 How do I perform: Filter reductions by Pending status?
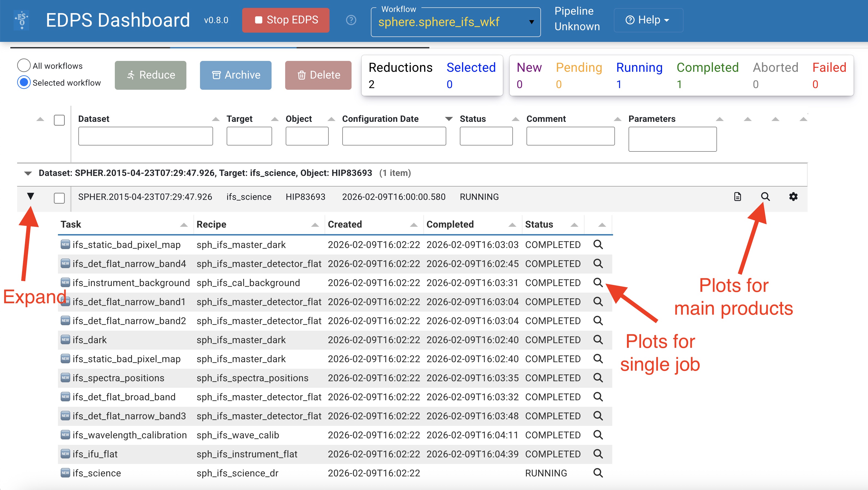tap(579, 75)
